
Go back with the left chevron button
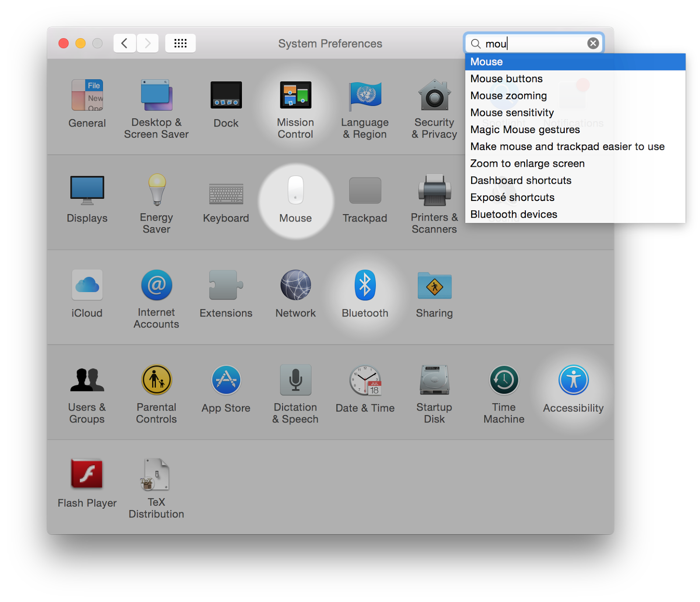[x=125, y=43]
